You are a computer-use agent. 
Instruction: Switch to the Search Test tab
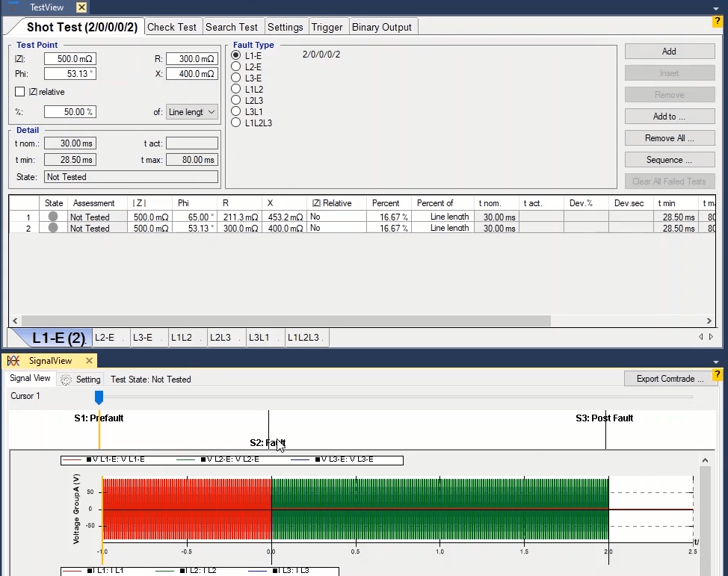(x=231, y=27)
